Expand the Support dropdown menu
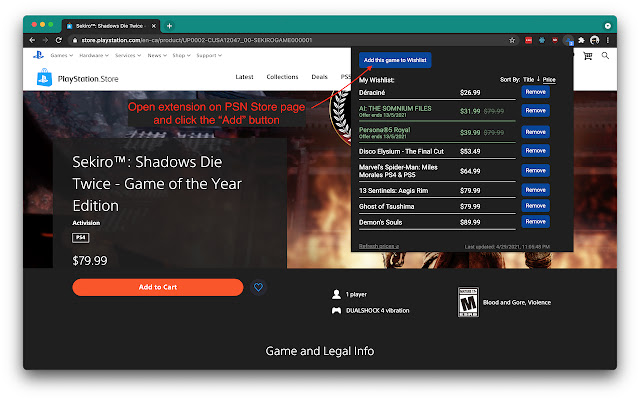This screenshot has height=400, width=640. [209, 55]
